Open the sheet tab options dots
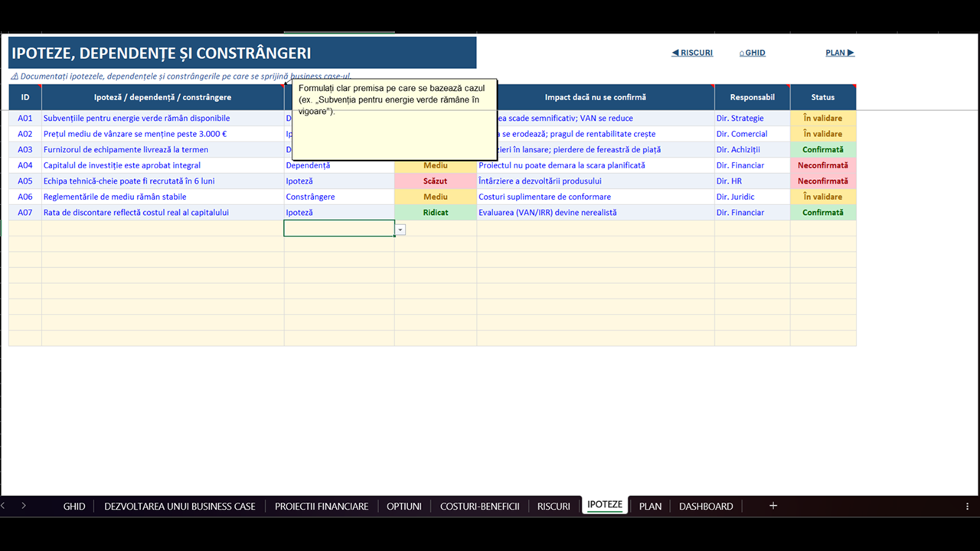980x551 pixels. [968, 506]
